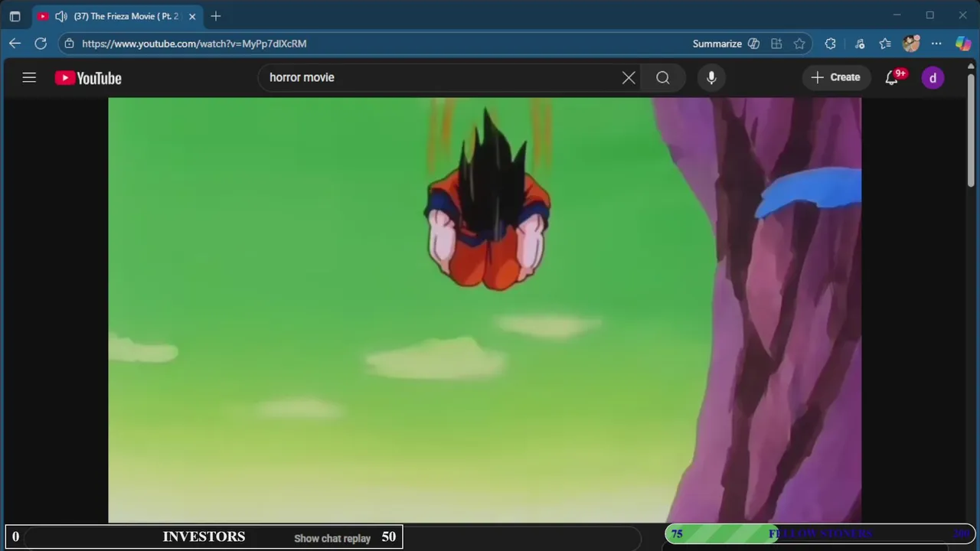Viewport: 980px width, 551px height.
Task: Run search with the magnifier button
Action: [663, 77]
